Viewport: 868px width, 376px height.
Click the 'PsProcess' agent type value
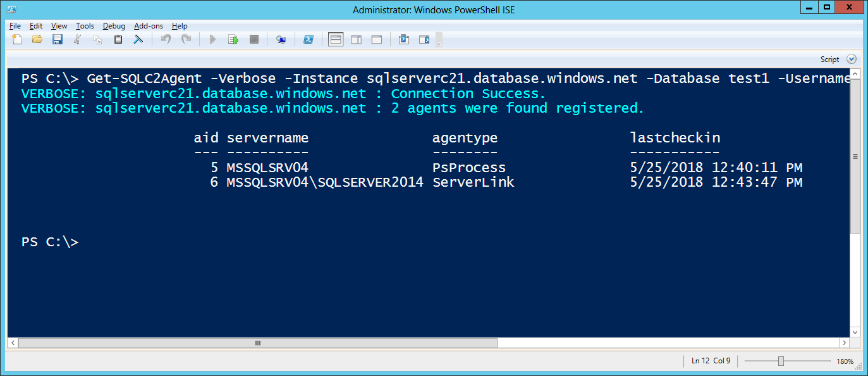pyautogui.click(x=469, y=168)
